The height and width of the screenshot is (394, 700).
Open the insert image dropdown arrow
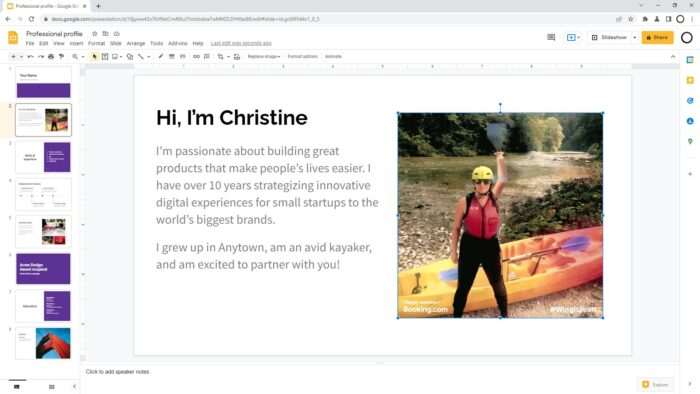[x=121, y=57]
